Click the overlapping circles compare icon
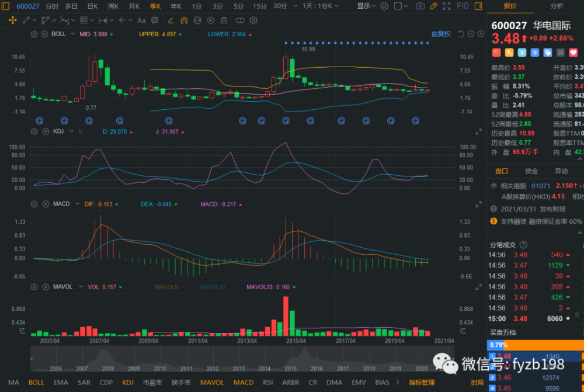The height and width of the screenshot is (392, 584). [240, 20]
